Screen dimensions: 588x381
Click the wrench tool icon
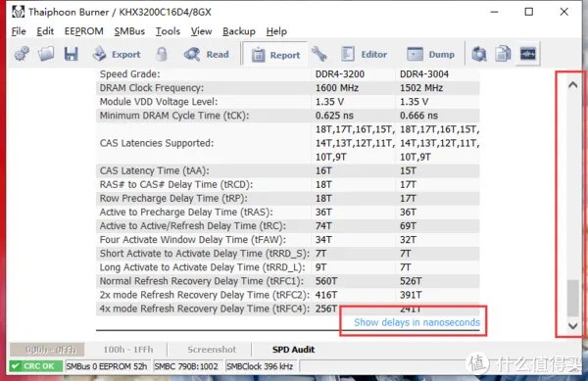click(x=319, y=54)
